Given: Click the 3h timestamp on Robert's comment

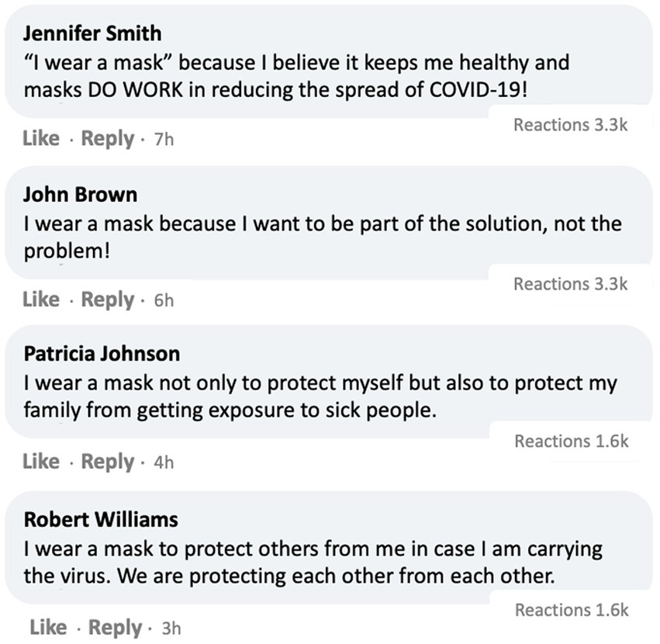Looking at the screenshot, I should pos(171,629).
